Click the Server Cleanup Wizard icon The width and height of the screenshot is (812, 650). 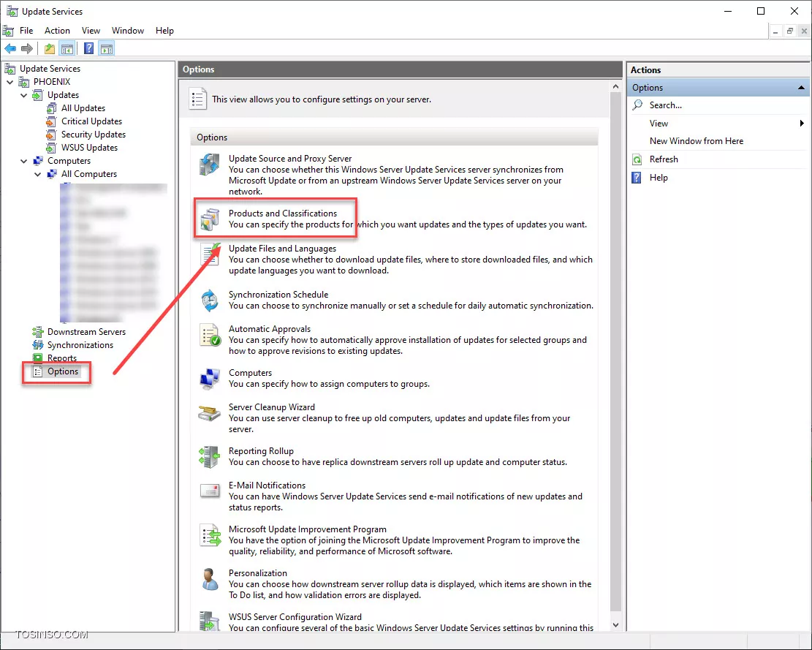[210, 413]
